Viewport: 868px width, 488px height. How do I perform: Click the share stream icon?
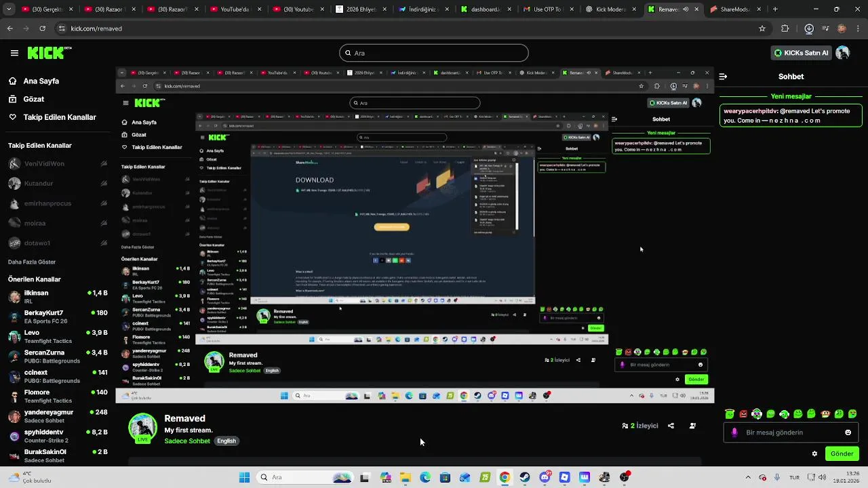click(671, 426)
